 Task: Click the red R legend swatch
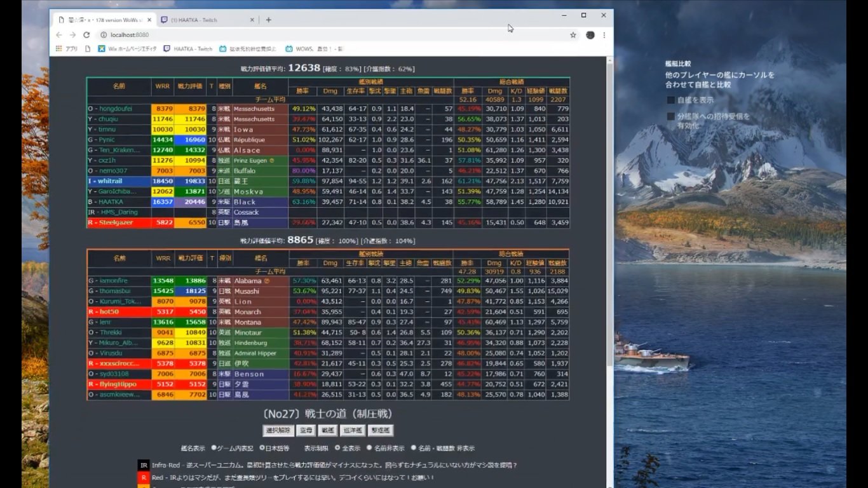pyautogui.click(x=144, y=477)
